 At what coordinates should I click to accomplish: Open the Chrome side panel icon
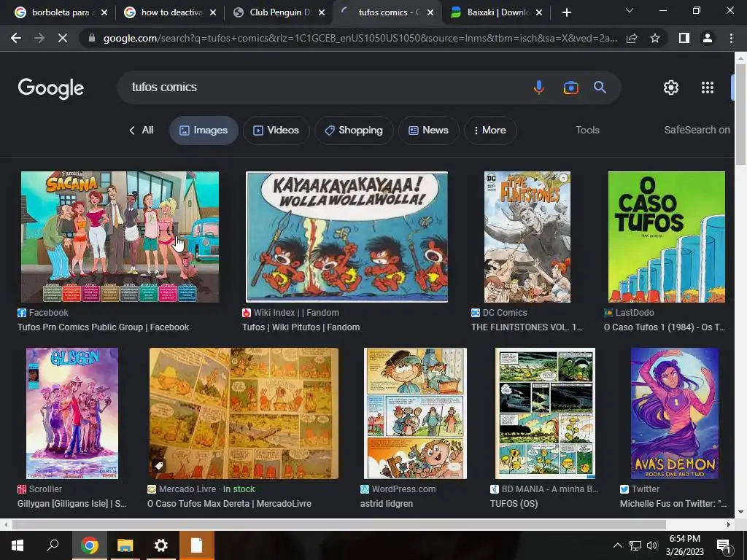coord(684,38)
